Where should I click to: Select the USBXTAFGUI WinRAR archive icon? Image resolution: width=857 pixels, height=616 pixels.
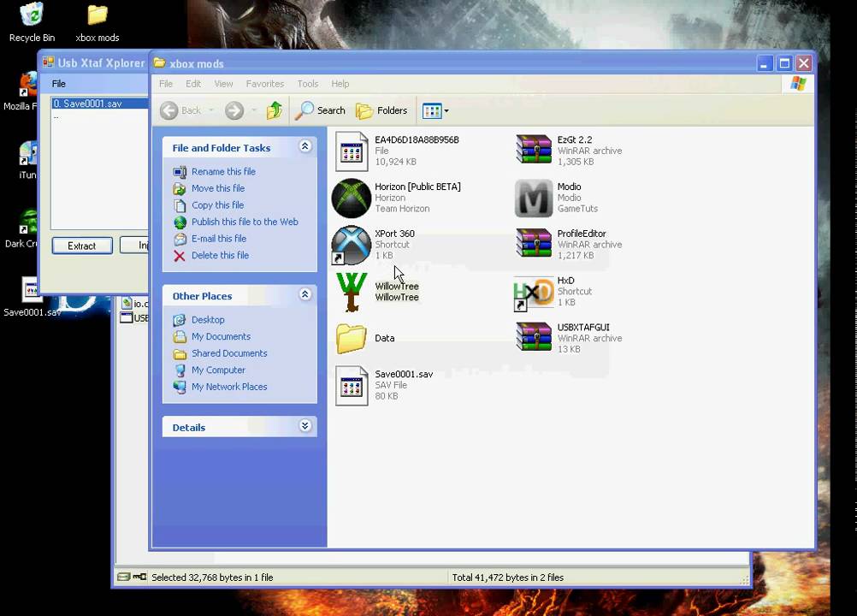(x=534, y=337)
